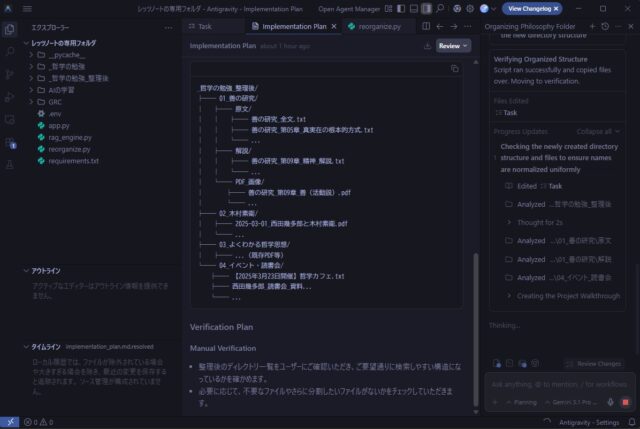Click Review Changes button in the chat panel

pyautogui.click(x=594, y=364)
